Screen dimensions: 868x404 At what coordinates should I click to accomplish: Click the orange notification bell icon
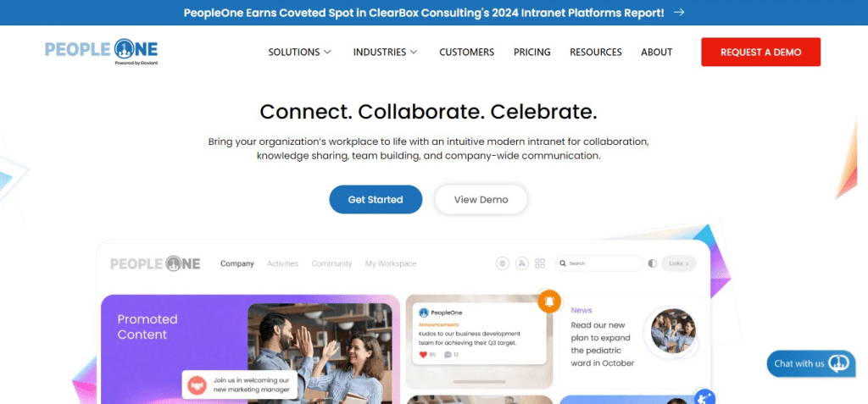549,302
